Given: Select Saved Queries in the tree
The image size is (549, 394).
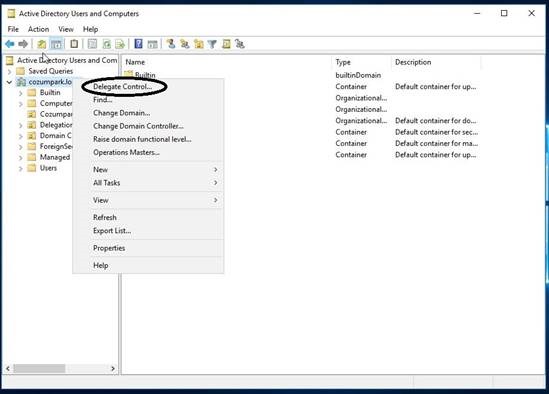Looking at the screenshot, I should coord(50,71).
